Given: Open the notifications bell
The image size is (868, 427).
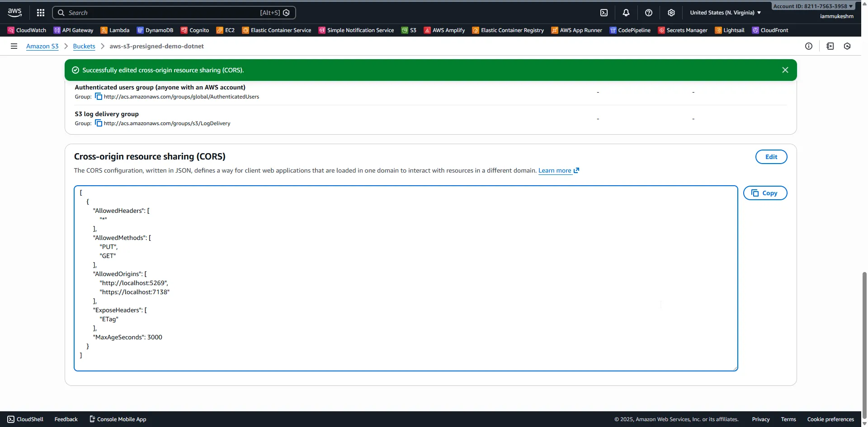Looking at the screenshot, I should click(x=626, y=13).
